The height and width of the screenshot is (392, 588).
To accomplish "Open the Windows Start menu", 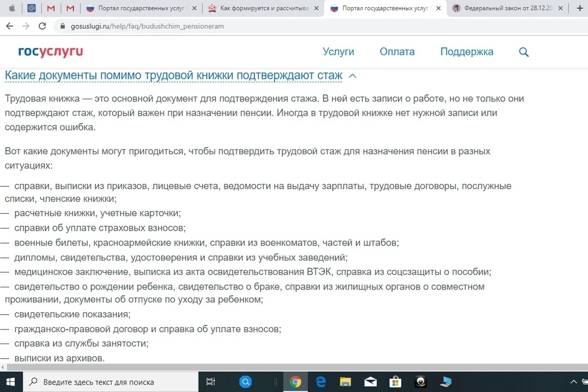I will pyautogui.click(x=11, y=382).
